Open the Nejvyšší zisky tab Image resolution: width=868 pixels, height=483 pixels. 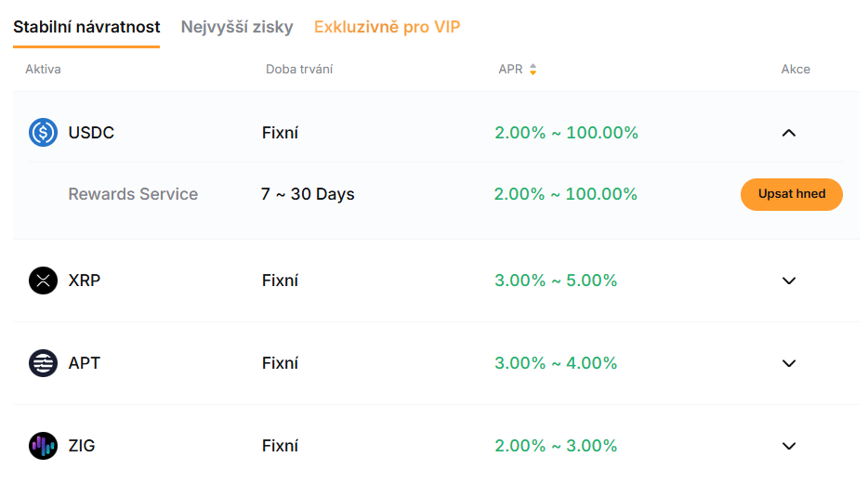[x=237, y=27]
